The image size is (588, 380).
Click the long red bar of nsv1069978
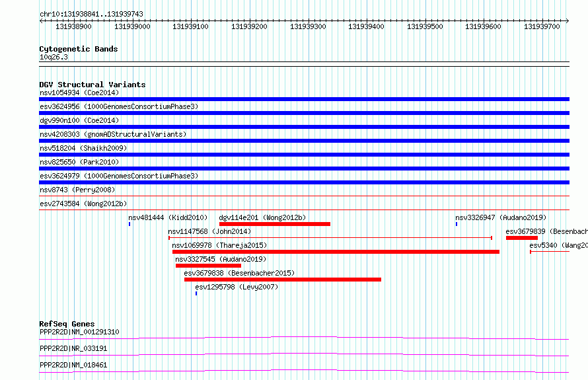336,252
